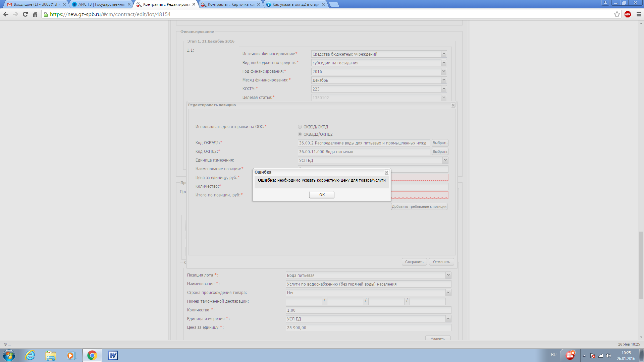
Task: Click Выбрать next to Код ОКПД2
Action: pyautogui.click(x=440, y=152)
